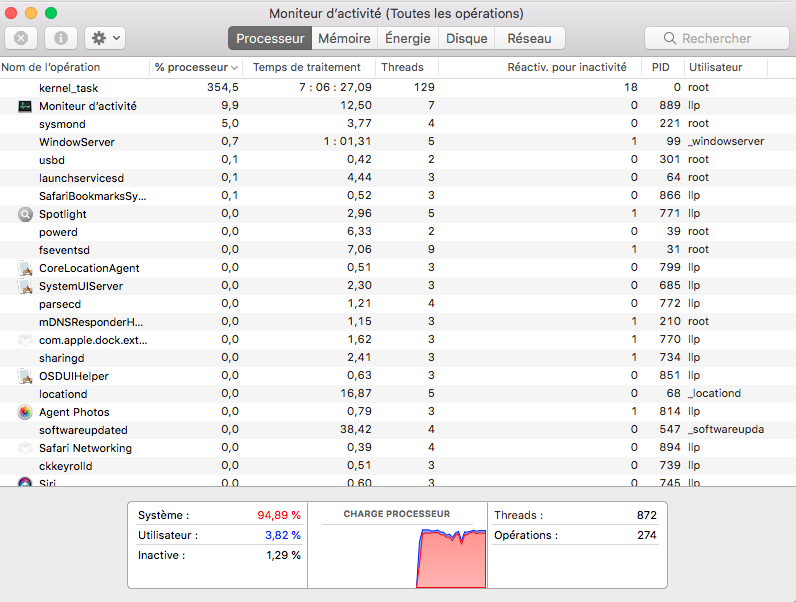796x602 pixels.
Task: Select the mDNSResponderH... process row
Action: (398, 322)
